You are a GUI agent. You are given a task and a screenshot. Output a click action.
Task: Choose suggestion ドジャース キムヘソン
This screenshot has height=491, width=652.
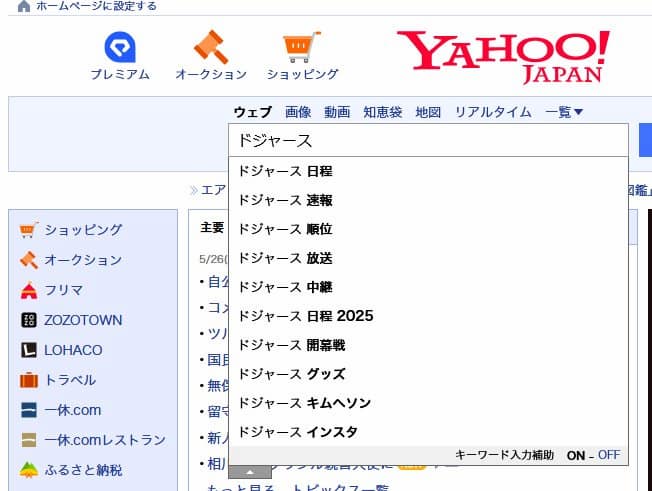428,403
